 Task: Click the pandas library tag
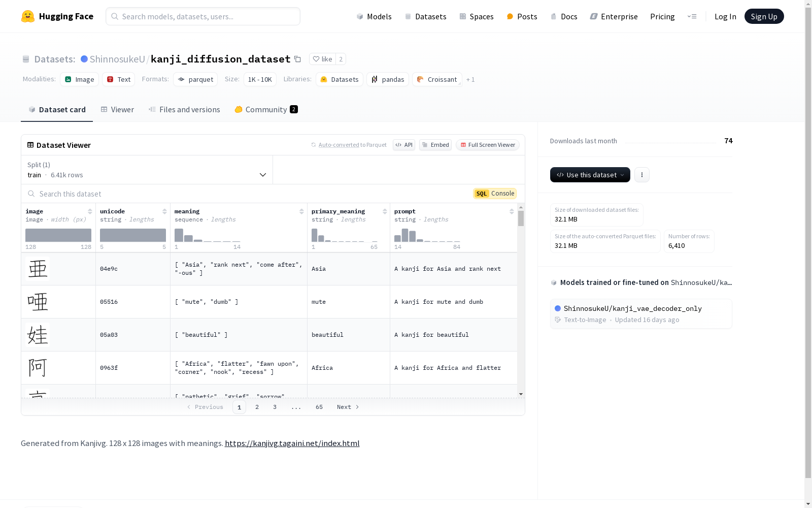[x=388, y=79]
